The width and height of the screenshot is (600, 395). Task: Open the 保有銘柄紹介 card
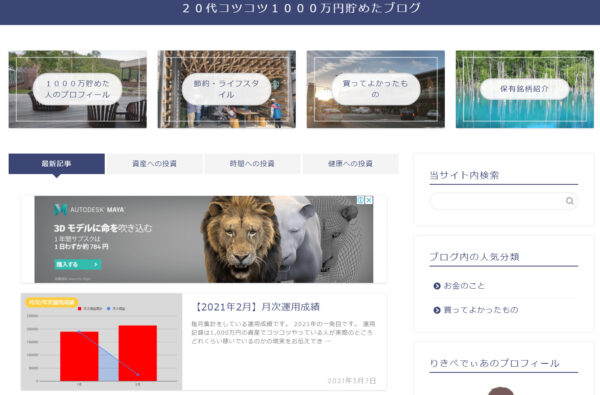525,89
